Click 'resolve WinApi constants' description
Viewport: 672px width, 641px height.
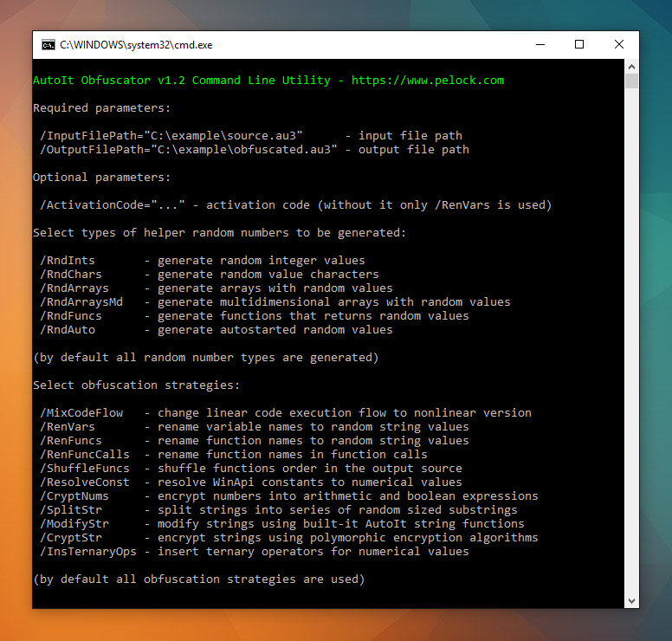[x=309, y=482]
